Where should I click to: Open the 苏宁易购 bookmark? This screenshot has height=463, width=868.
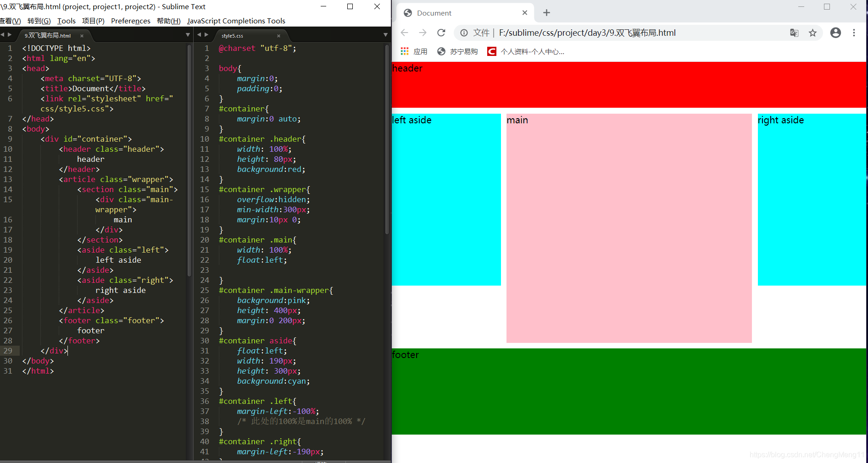click(x=457, y=51)
